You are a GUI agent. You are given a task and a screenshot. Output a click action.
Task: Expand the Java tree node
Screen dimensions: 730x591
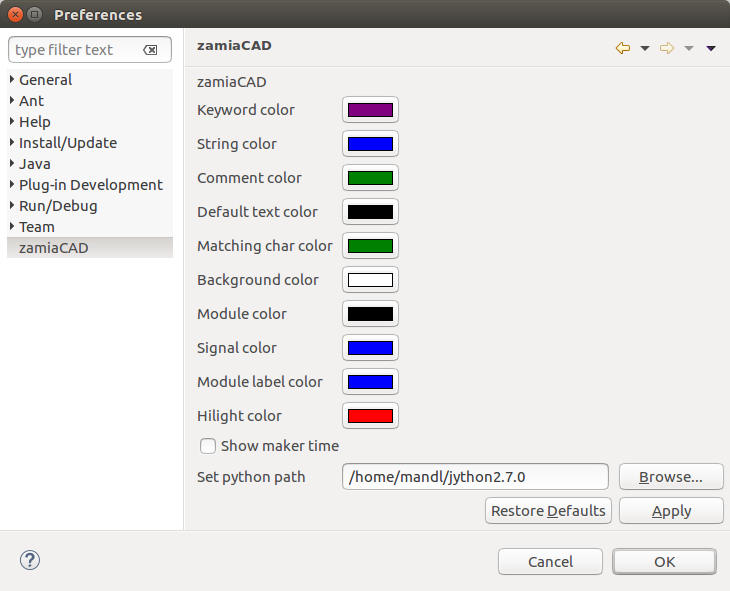[x=12, y=163]
